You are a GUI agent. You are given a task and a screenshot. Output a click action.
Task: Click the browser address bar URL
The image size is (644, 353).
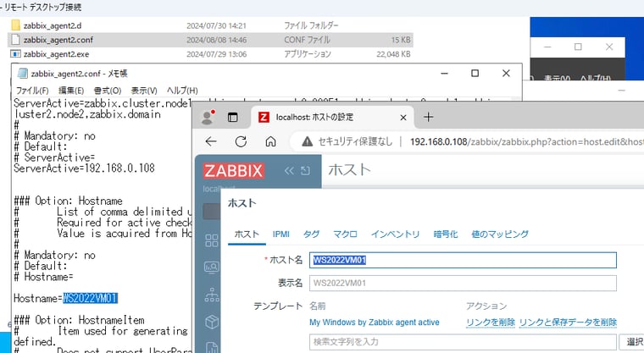pyautogui.click(x=526, y=142)
